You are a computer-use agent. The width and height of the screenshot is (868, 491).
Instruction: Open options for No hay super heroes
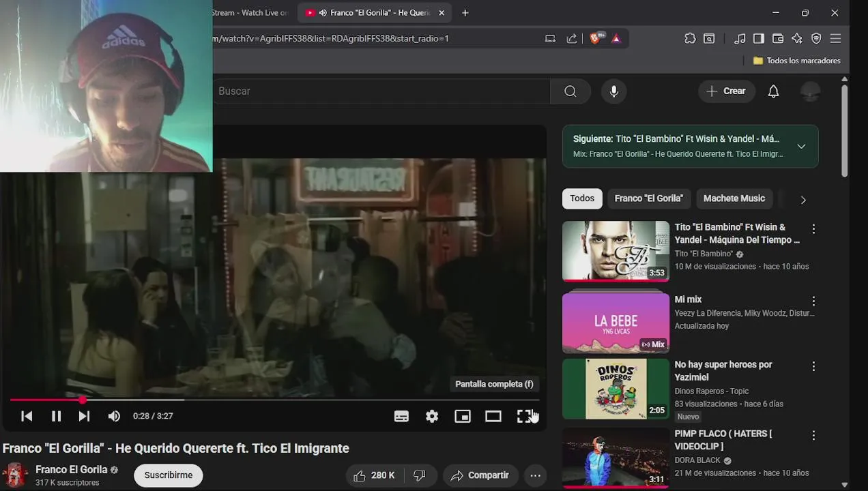coord(813,366)
